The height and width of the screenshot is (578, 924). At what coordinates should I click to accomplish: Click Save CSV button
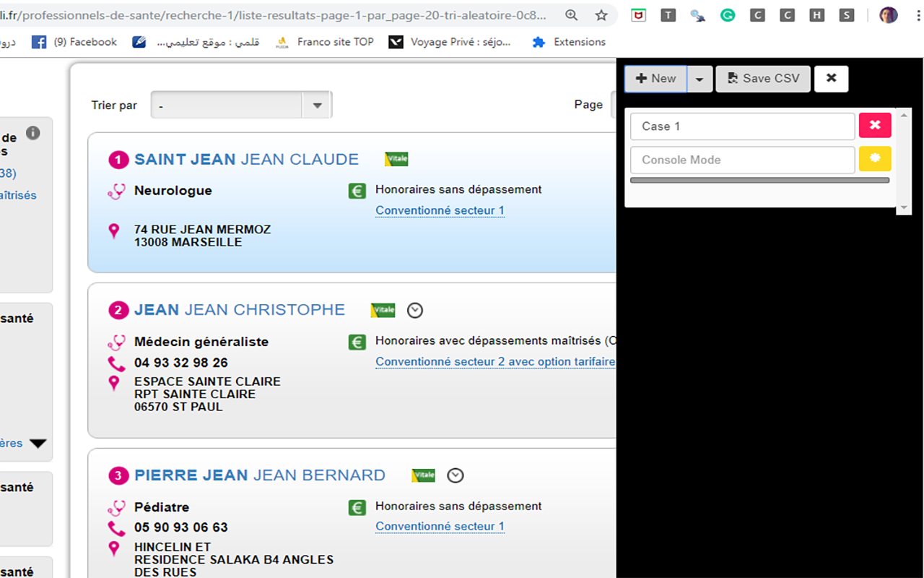click(x=763, y=79)
